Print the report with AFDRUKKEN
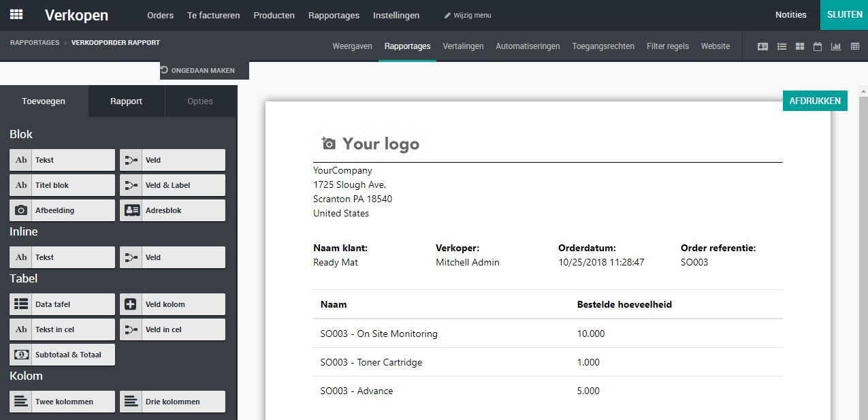The image size is (868, 420). [815, 100]
